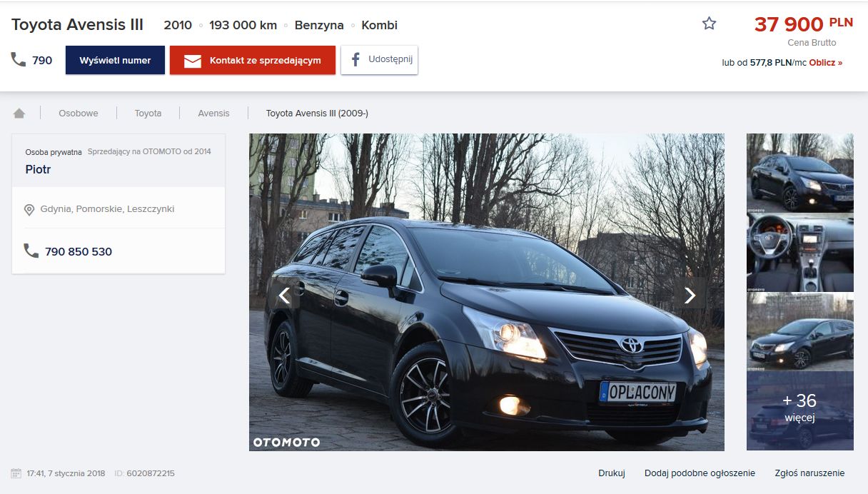Image resolution: width=868 pixels, height=494 pixels.
Task: Click Dodaj podobne ogłoszenie link
Action: [x=700, y=473]
